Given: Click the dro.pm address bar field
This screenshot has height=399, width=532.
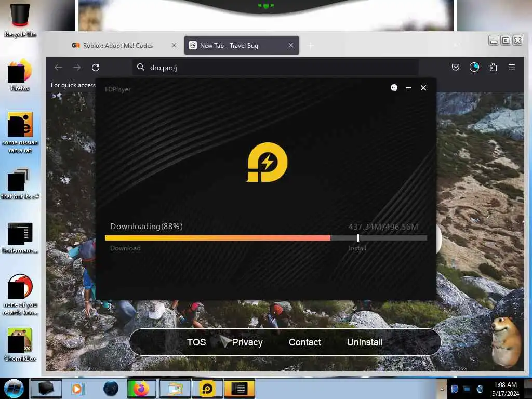Looking at the screenshot, I should [275, 68].
